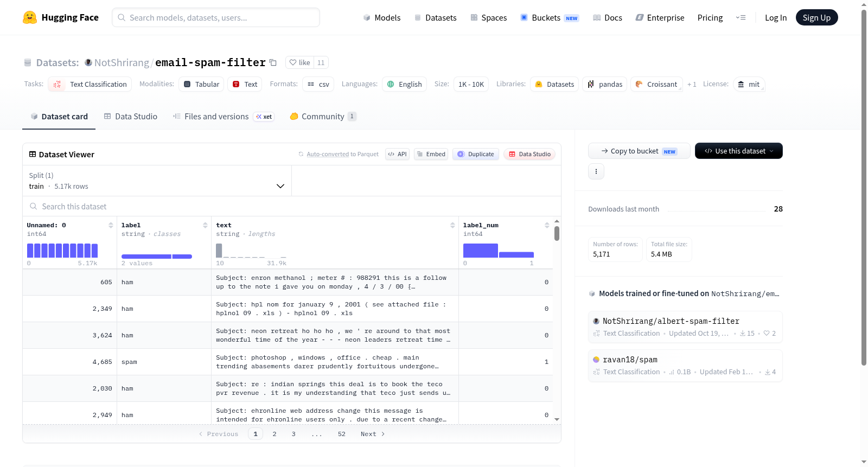Click the csv format tag
This screenshot has width=868, height=467.
click(x=318, y=84)
